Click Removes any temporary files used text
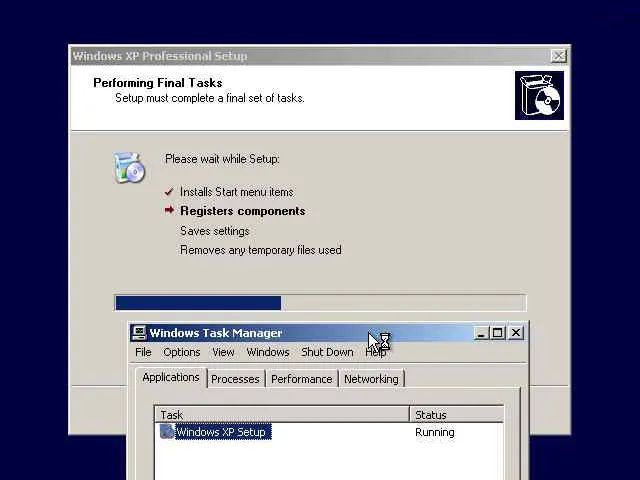640x480 pixels. coord(261,250)
